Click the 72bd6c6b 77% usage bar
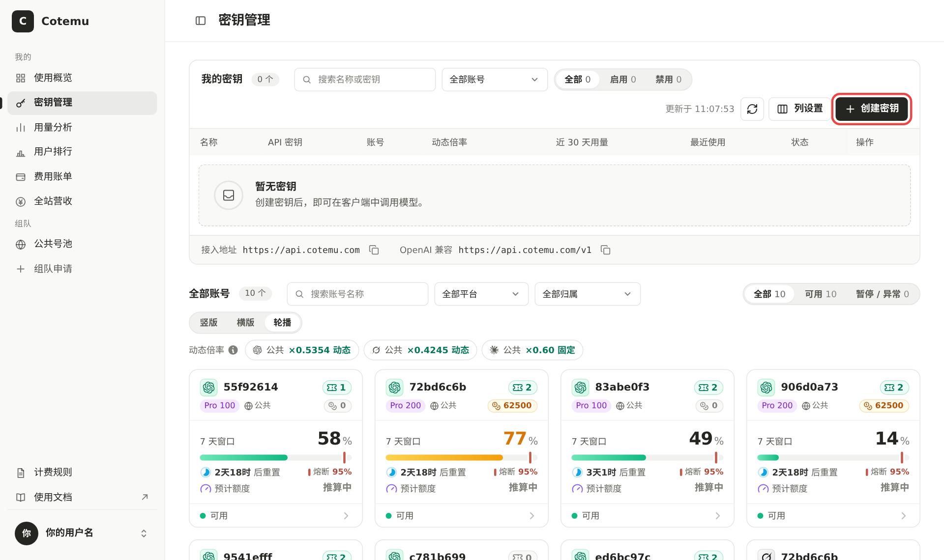The height and width of the screenshot is (560, 944). (x=461, y=457)
